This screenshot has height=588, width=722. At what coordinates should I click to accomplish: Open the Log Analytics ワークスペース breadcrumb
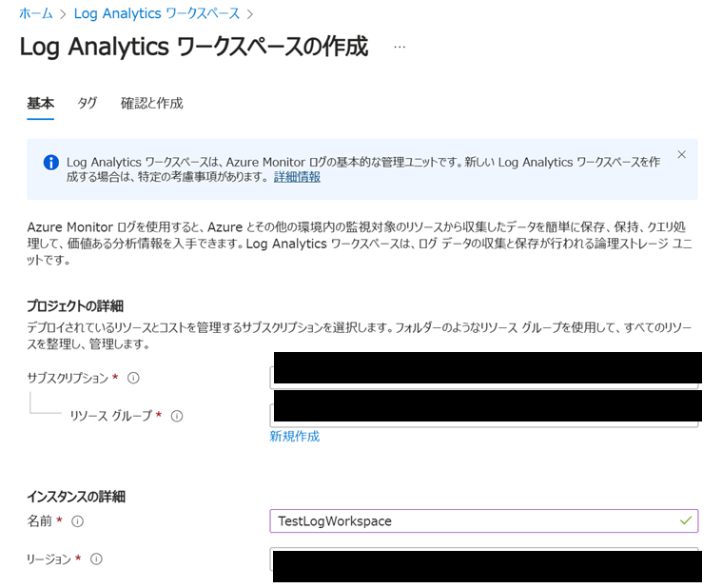157,13
